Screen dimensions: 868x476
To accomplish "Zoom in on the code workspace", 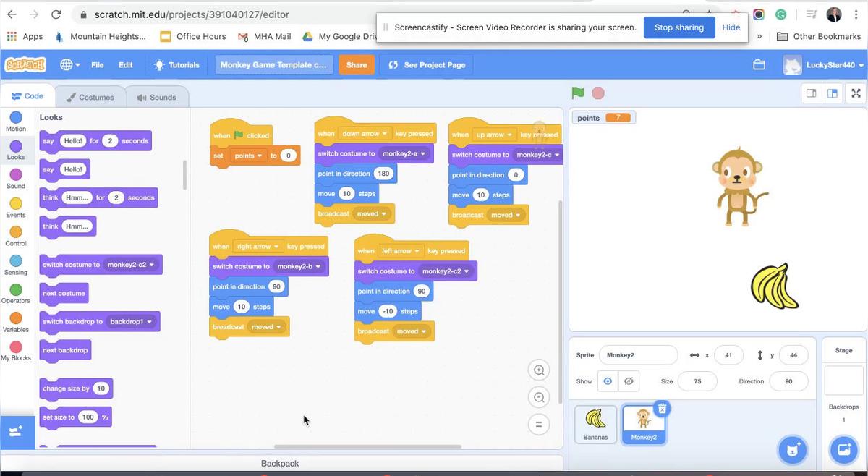I will pos(539,370).
